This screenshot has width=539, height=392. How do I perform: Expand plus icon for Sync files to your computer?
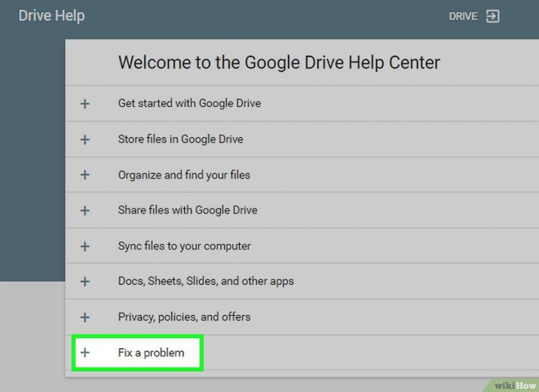point(85,246)
